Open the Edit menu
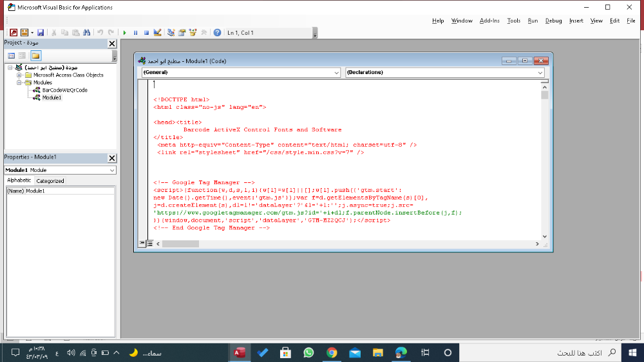Image resolution: width=644 pixels, height=362 pixels. 614,21
